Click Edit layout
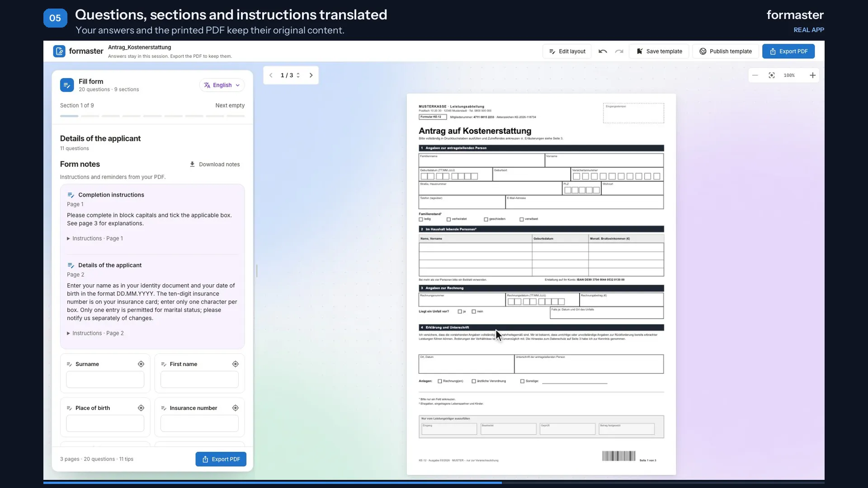This screenshot has height=488, width=868. [x=567, y=52]
